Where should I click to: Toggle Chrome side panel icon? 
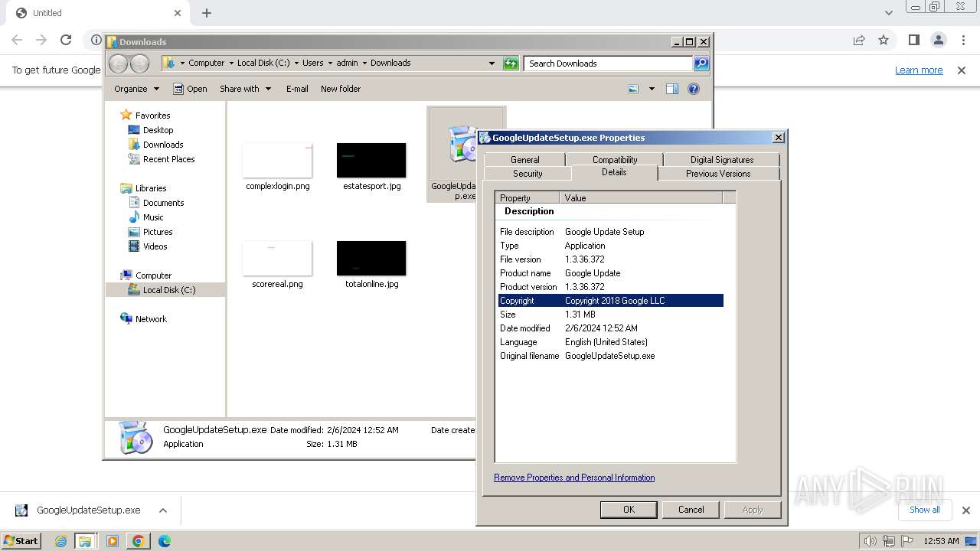[913, 40]
